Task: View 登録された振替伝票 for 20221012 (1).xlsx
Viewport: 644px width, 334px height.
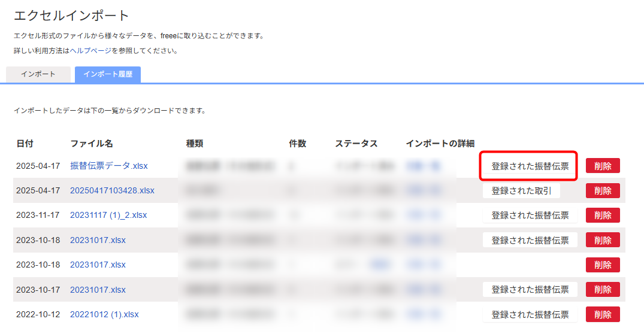Action: click(x=530, y=315)
